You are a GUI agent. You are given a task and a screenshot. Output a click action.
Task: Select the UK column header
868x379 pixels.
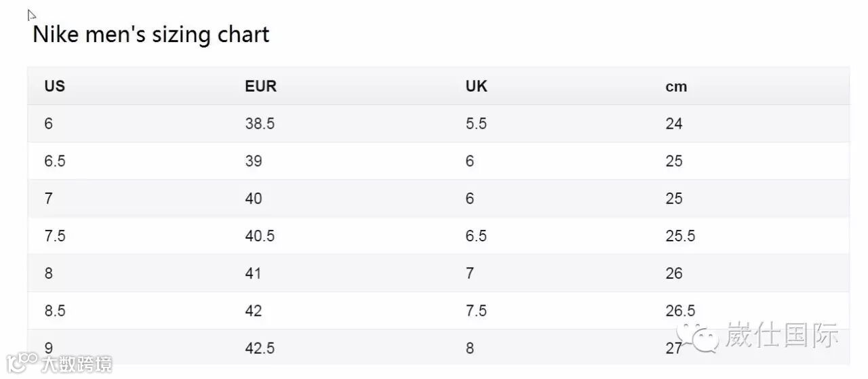tap(476, 86)
